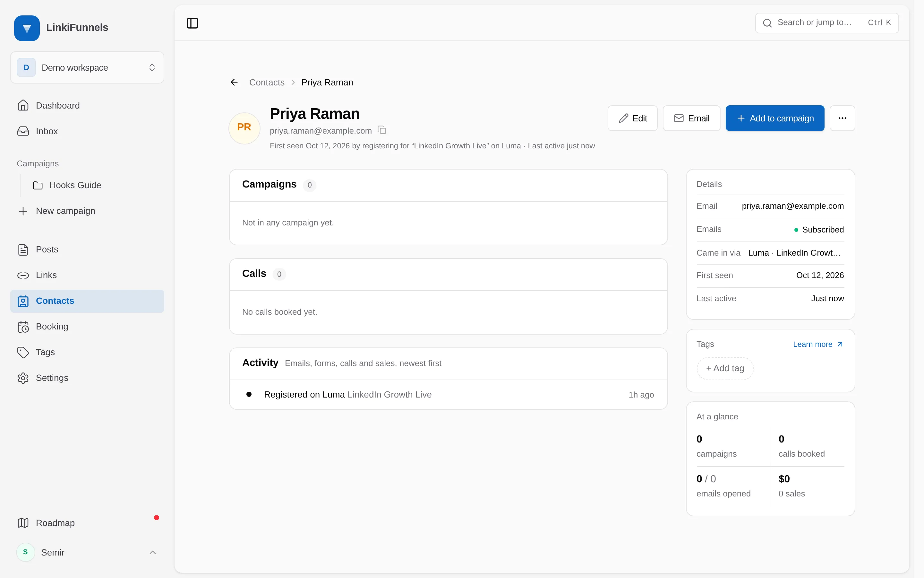The height and width of the screenshot is (578, 924).
Task: Start a New campaign
Action: coord(87,211)
